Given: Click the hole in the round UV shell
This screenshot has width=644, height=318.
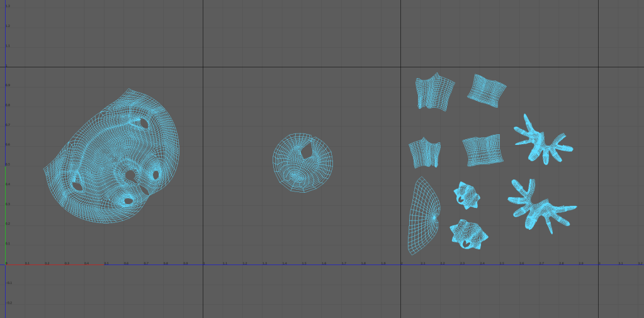Looking at the screenshot, I should click(x=307, y=150).
